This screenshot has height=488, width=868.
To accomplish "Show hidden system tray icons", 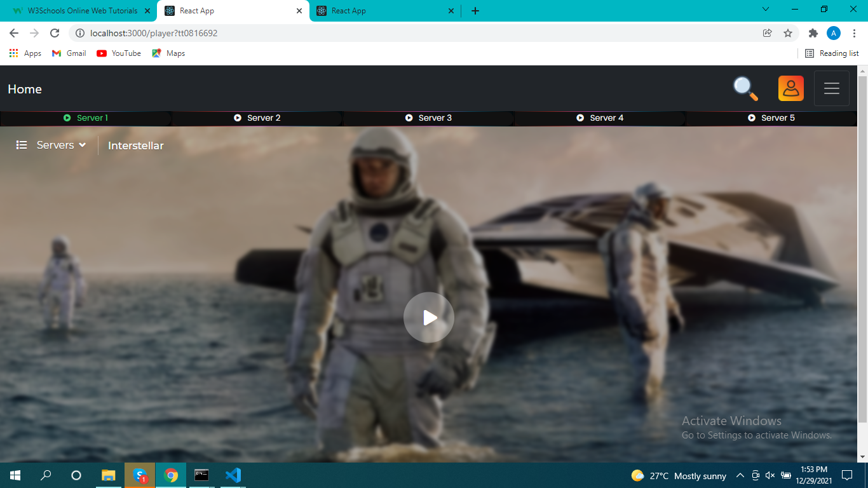I will (x=740, y=475).
